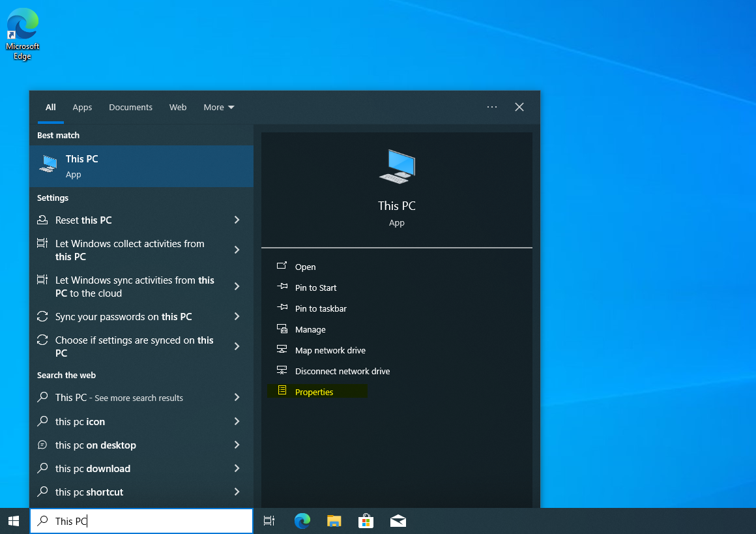Select This PC best match result

(141, 166)
